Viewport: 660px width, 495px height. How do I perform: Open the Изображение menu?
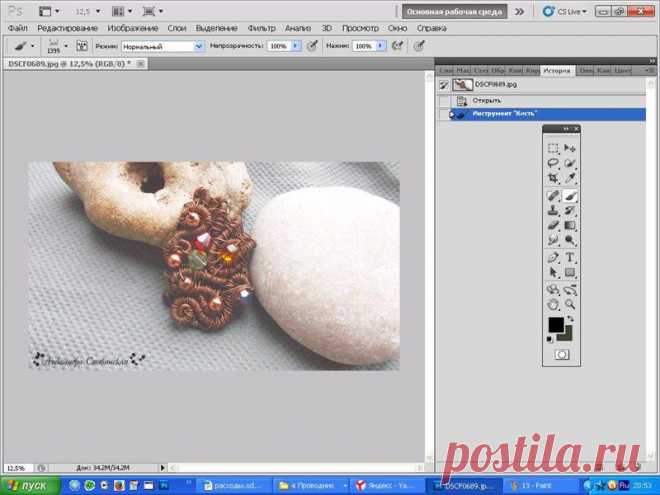click(133, 28)
